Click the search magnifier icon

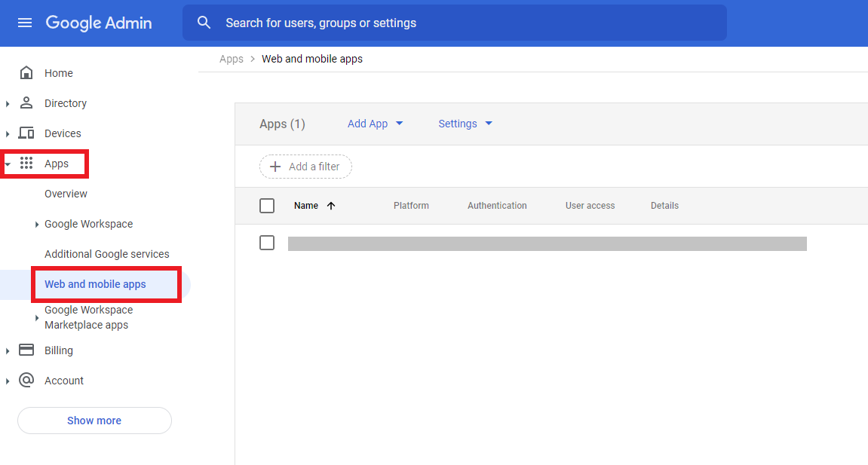(x=204, y=23)
